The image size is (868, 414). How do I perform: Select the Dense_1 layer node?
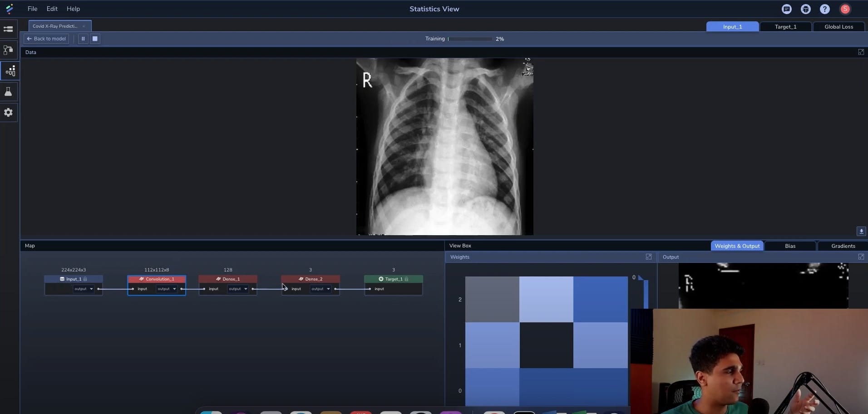point(228,279)
